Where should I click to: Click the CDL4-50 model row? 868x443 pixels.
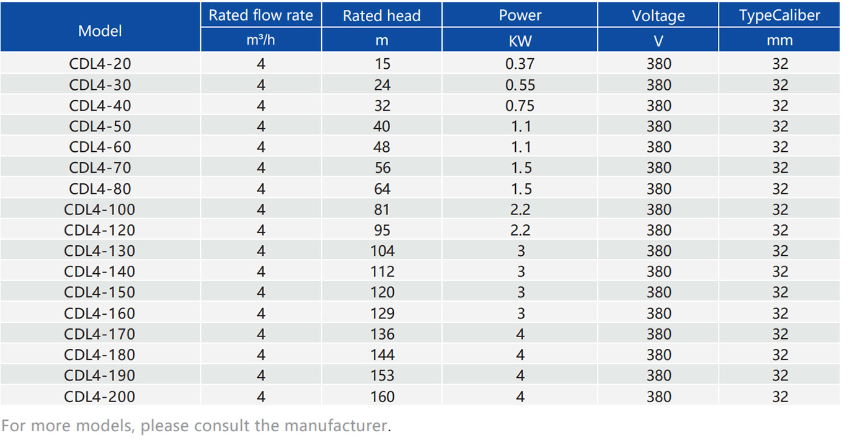point(100,126)
